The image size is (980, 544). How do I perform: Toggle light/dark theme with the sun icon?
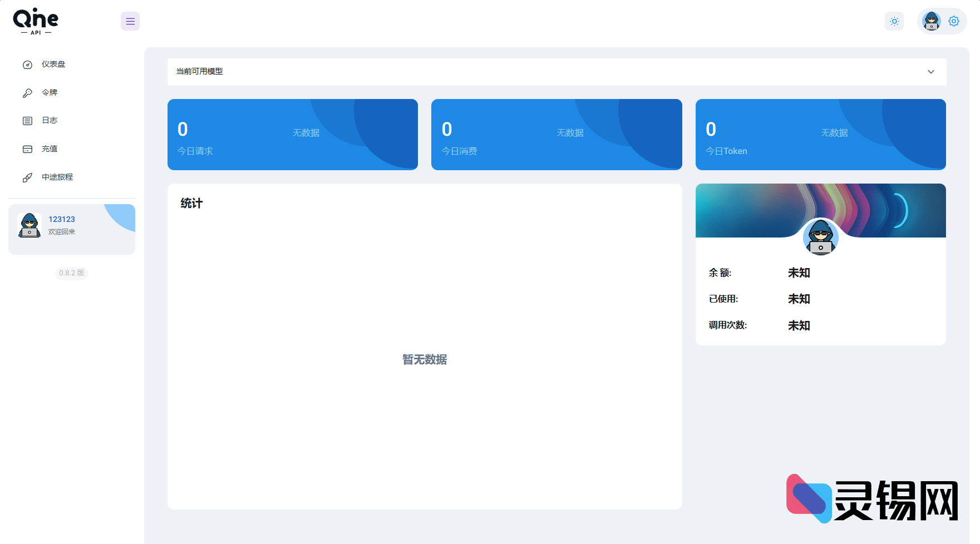894,21
